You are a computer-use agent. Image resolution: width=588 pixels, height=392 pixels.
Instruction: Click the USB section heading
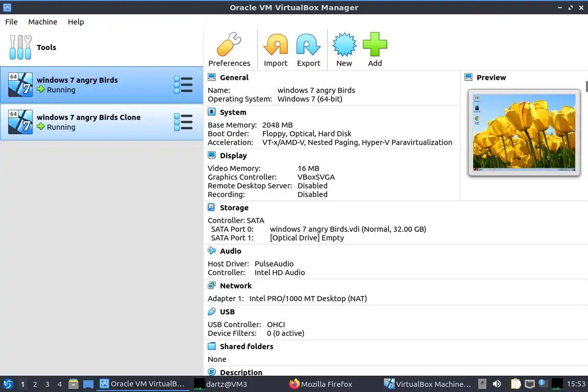click(x=227, y=312)
